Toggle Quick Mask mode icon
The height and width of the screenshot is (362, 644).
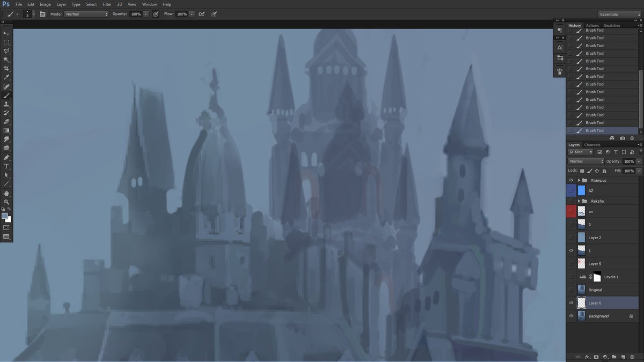tap(6, 227)
